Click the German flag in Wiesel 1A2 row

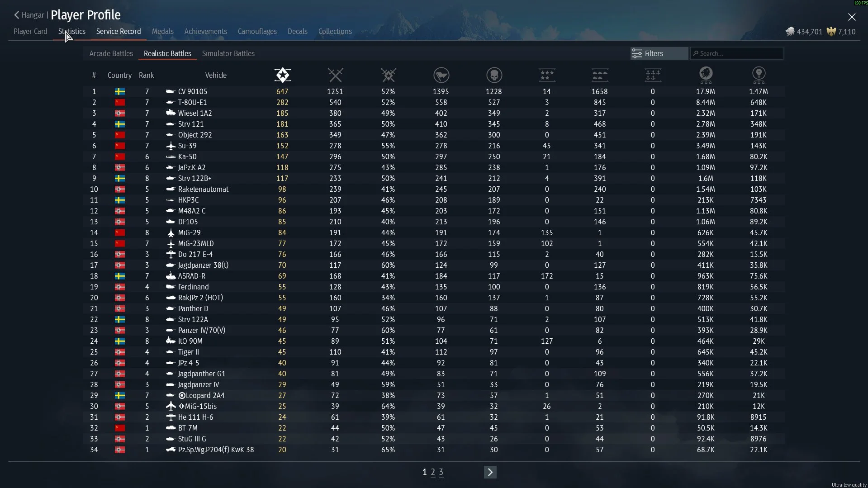120,113
